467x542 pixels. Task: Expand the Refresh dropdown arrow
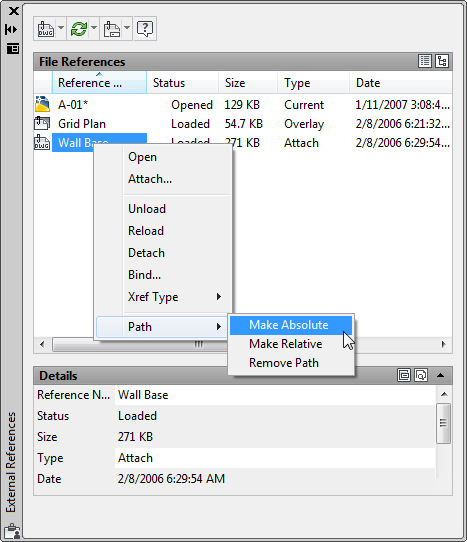(94, 28)
